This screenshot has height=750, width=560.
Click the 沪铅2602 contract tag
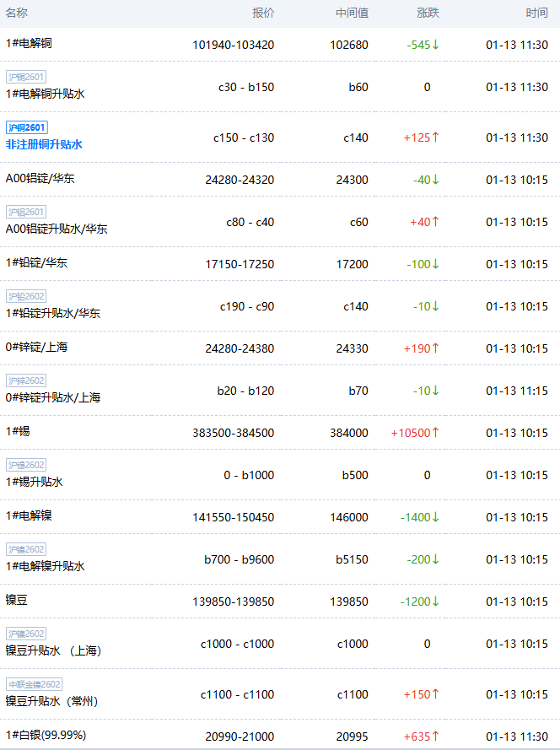pyautogui.click(x=26, y=296)
